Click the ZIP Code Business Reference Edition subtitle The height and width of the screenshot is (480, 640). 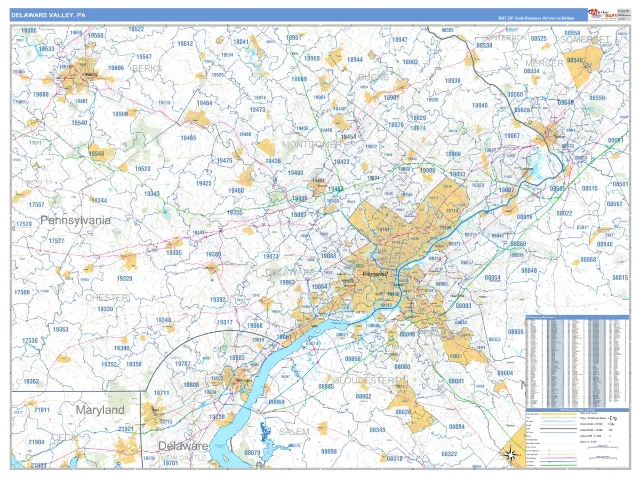click(x=536, y=18)
